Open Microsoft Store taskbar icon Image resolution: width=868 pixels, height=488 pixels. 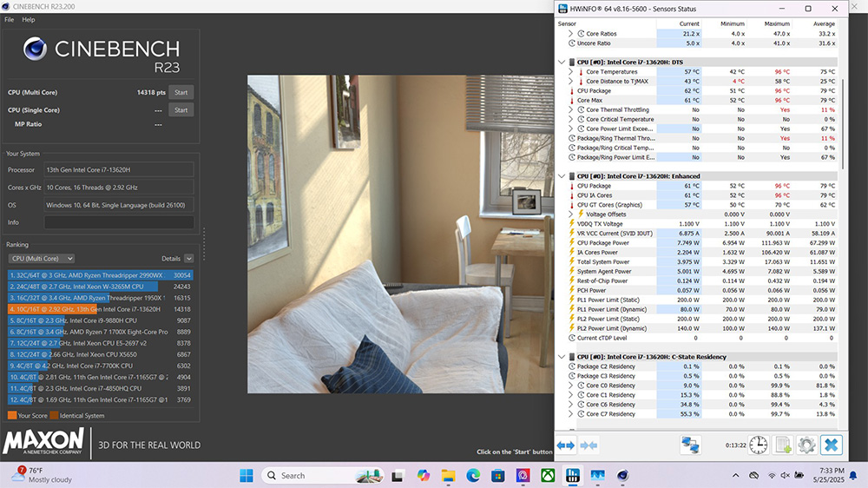click(497, 475)
